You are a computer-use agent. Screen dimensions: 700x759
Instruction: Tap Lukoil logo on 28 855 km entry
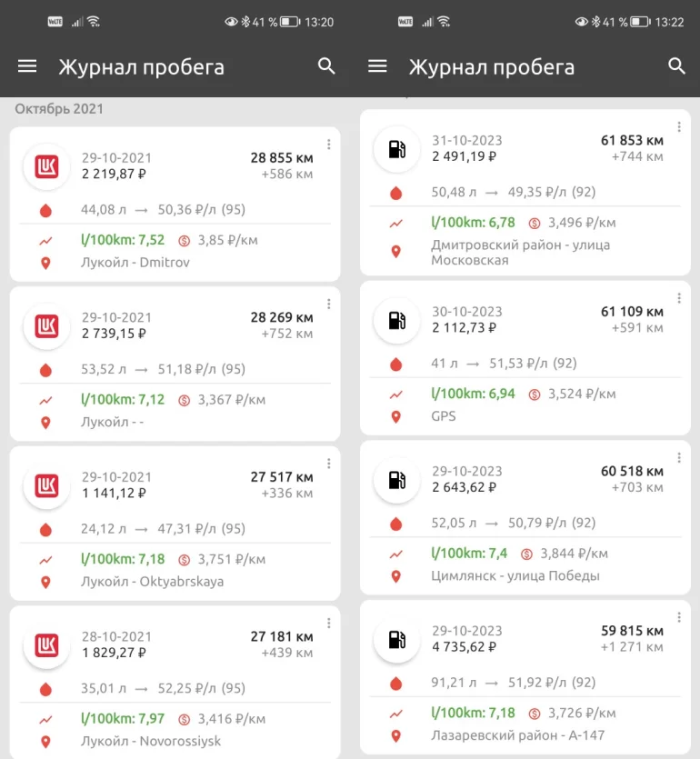pos(46,166)
